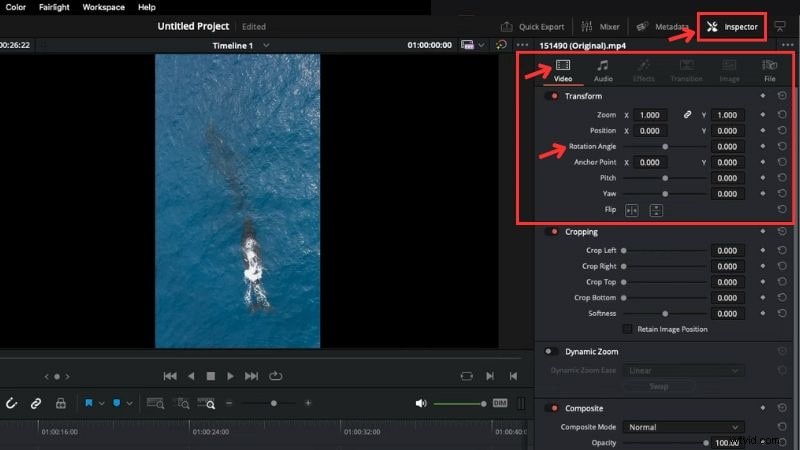This screenshot has width=800, height=450.
Task: Adjust the Rotation Angle slider handle
Action: pyautogui.click(x=665, y=146)
